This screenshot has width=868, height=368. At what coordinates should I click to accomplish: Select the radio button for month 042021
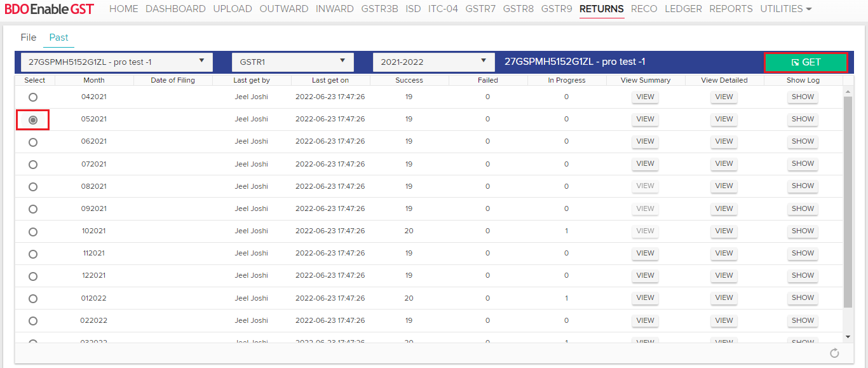point(33,97)
